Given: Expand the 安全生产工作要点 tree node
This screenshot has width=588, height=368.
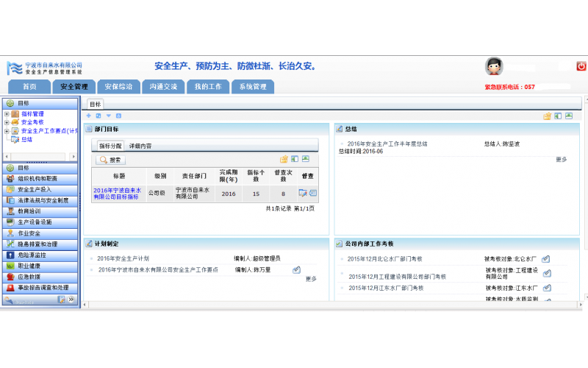Looking at the screenshot, I should pos(7,131).
